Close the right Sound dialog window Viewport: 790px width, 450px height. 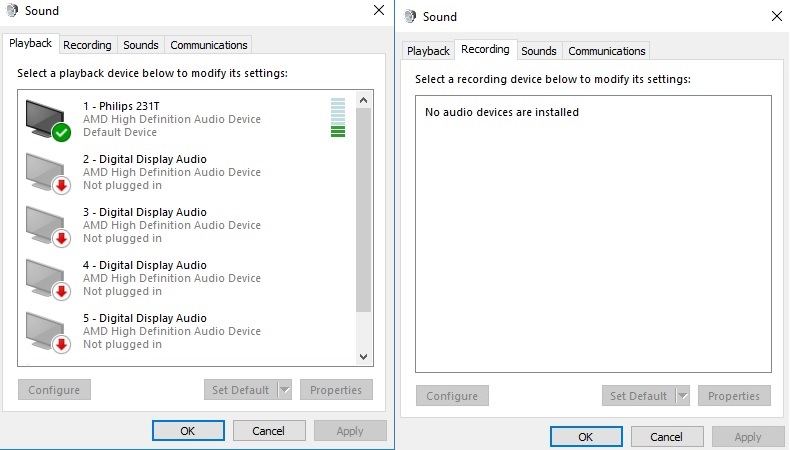777,16
